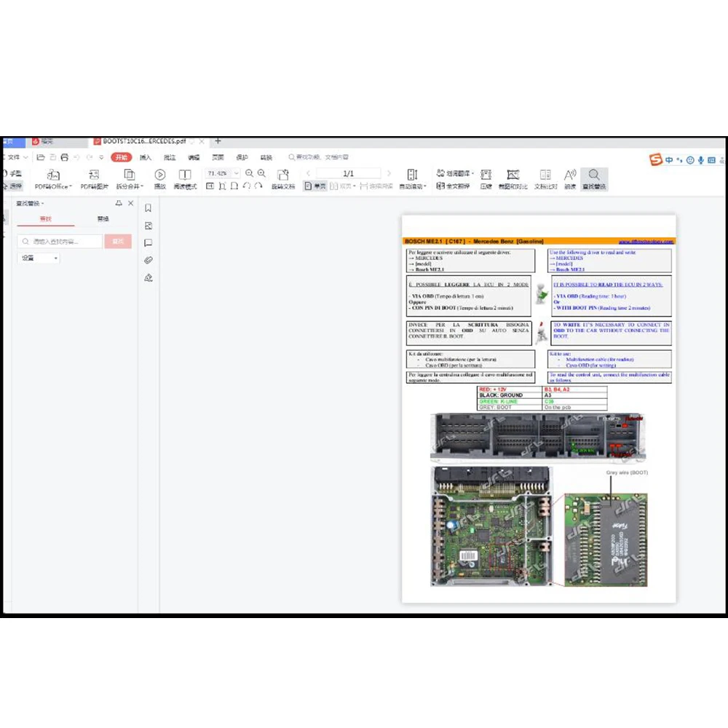
Task: Rotate the page clockwise
Action: pyautogui.click(x=258, y=186)
